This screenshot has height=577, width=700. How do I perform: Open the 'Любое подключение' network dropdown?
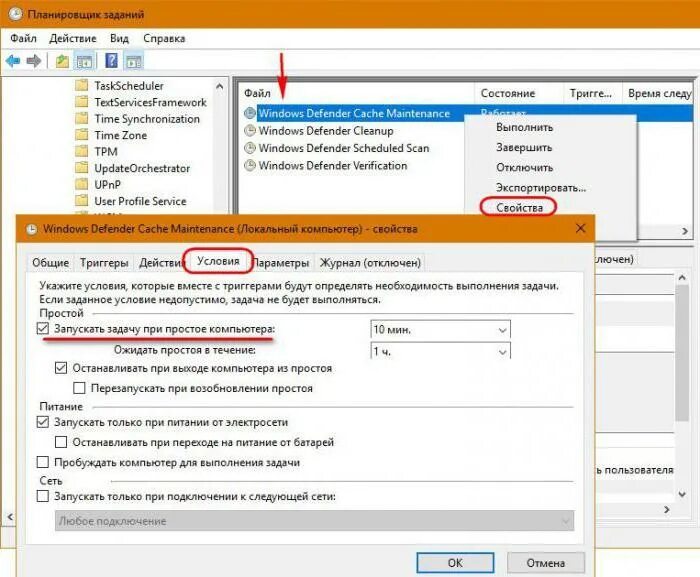[314, 521]
